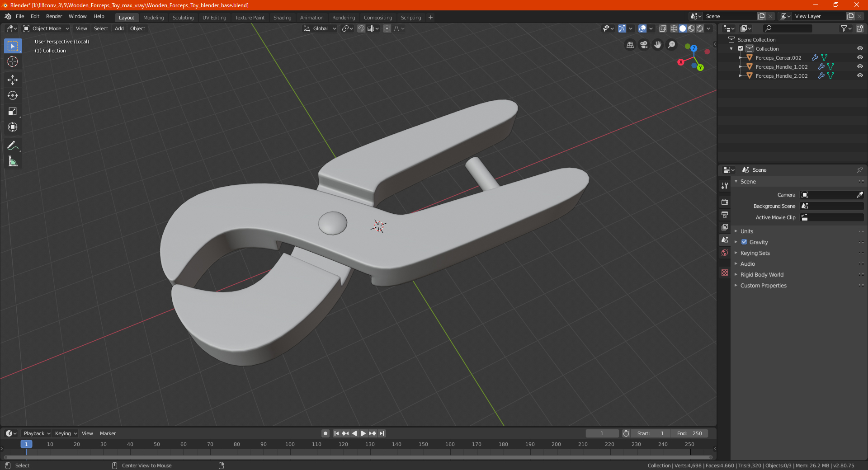
Task: Play the animation forward
Action: point(363,433)
